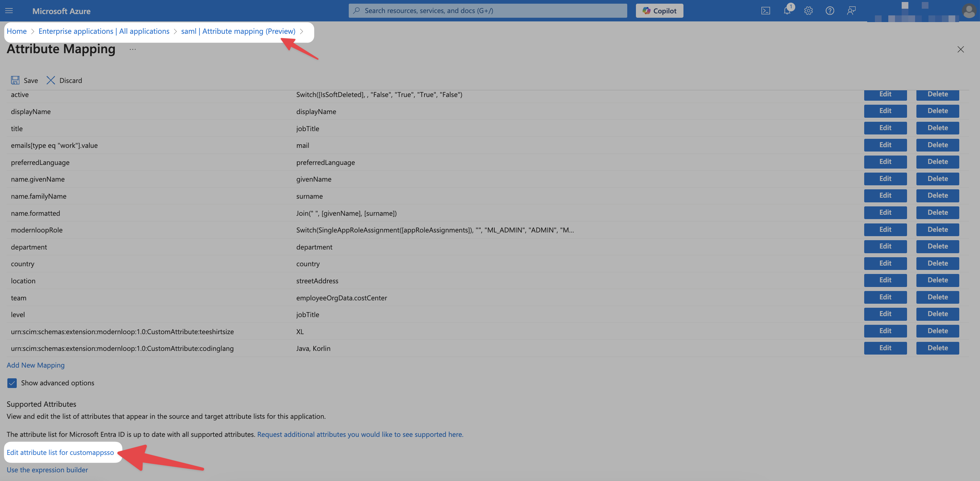
Task: Close the Attribute Mapping blade
Action: click(961, 50)
